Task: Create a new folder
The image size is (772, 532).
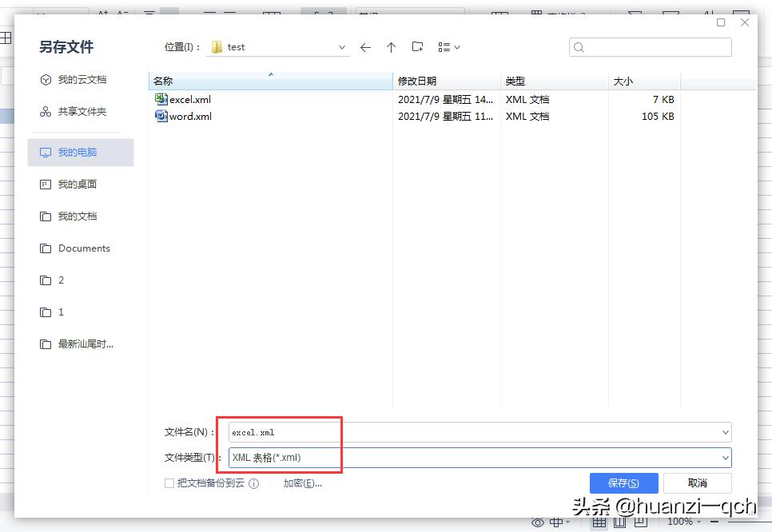Action: click(416, 47)
